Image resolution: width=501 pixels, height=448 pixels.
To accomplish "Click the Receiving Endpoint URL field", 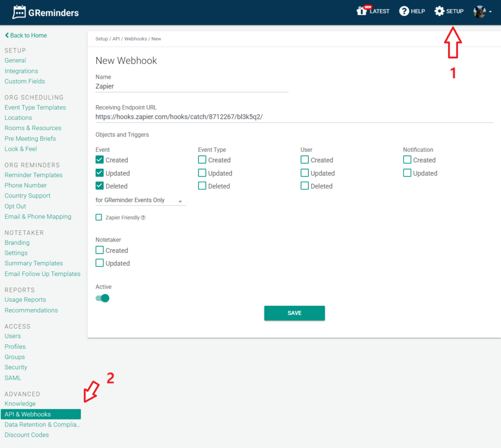I will (294, 116).
